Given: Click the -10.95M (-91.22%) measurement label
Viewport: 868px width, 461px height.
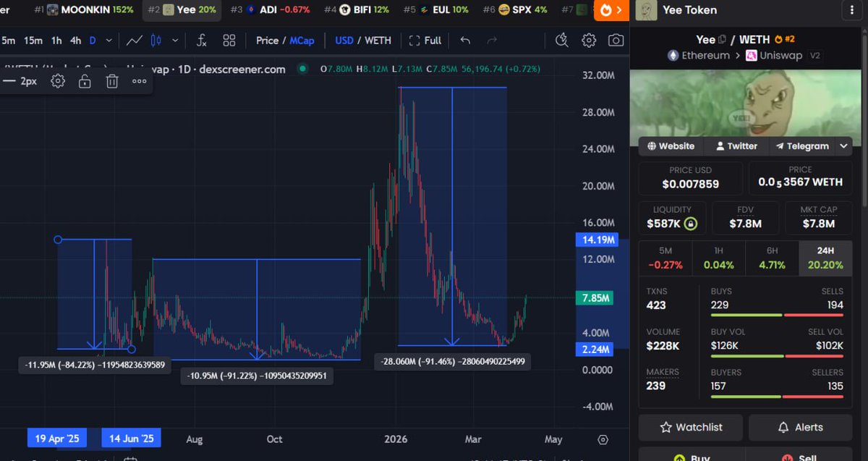Looking at the screenshot, I should tap(257, 376).
